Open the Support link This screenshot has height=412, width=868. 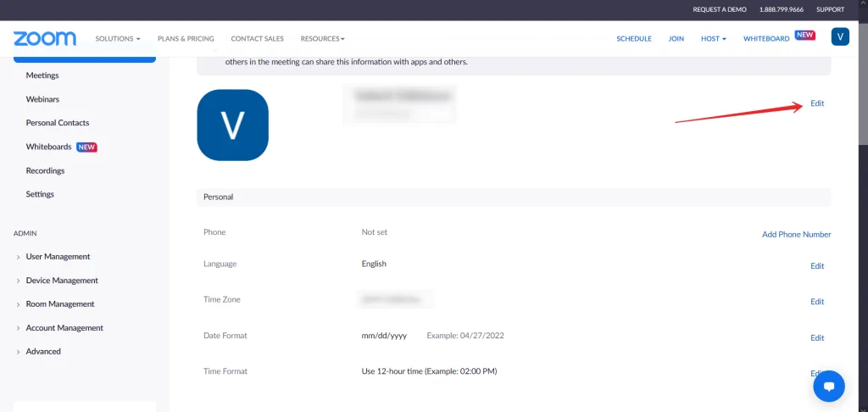(831, 10)
